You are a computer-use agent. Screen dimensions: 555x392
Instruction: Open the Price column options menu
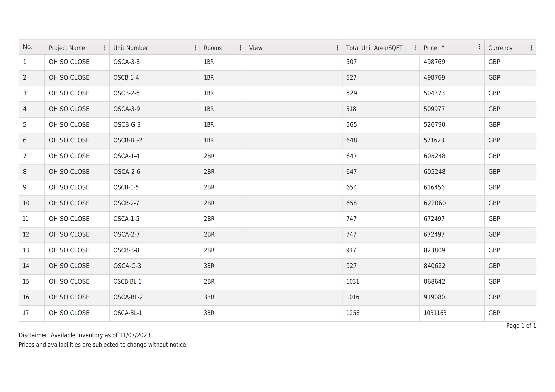[480, 47]
